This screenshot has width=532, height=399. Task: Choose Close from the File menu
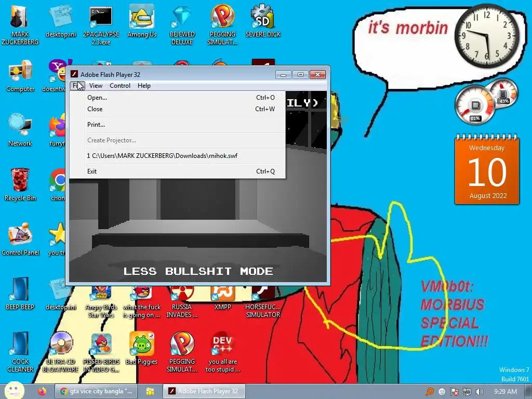178,109
